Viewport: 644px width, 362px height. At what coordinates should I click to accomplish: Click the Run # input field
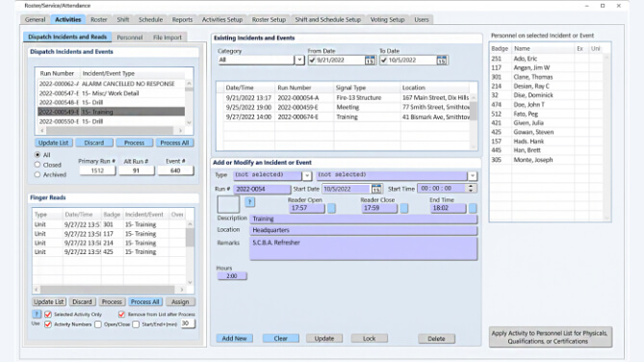[x=262, y=189]
